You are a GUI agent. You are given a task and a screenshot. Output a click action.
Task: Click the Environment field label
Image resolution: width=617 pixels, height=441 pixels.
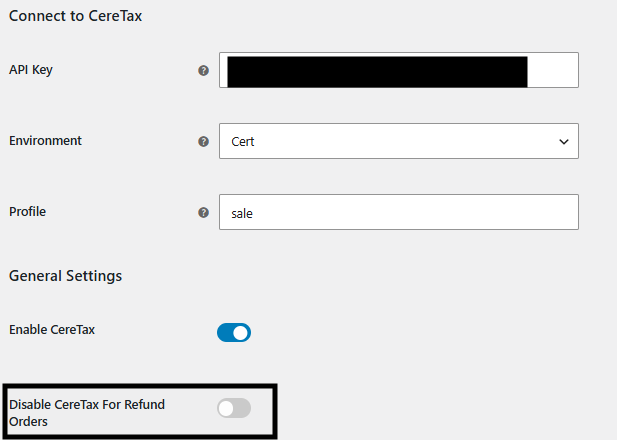(x=45, y=141)
